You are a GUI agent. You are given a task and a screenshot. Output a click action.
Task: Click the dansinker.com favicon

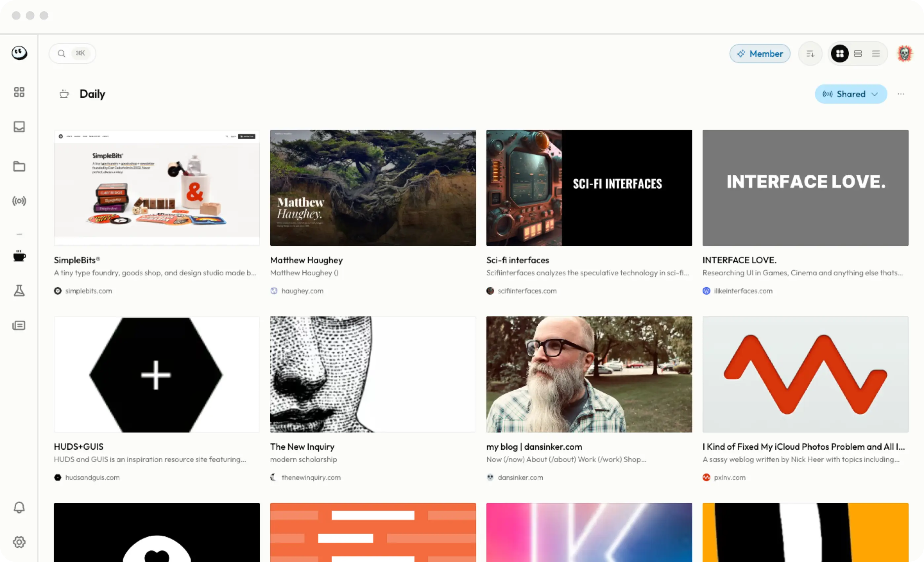point(490,477)
